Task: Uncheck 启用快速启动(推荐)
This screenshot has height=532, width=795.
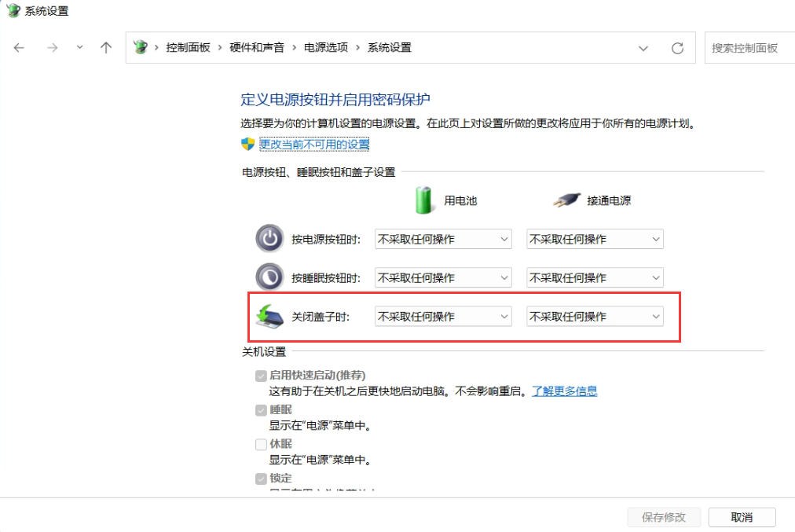Action: coord(262,375)
